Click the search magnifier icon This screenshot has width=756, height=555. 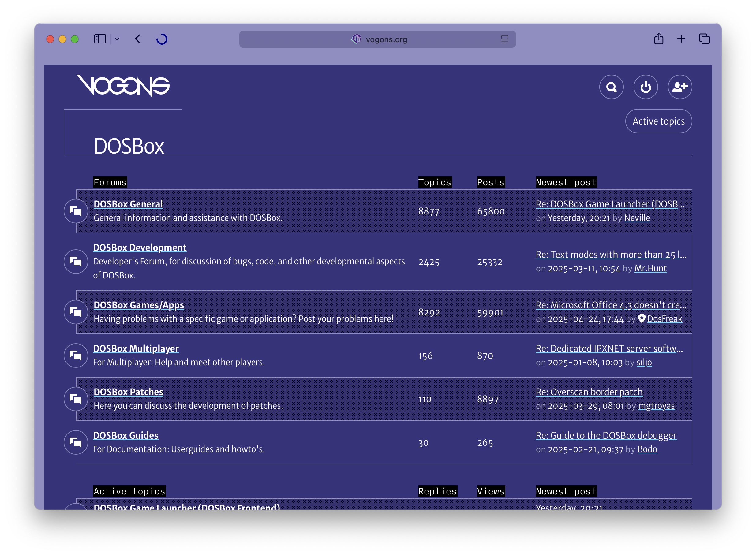(611, 87)
